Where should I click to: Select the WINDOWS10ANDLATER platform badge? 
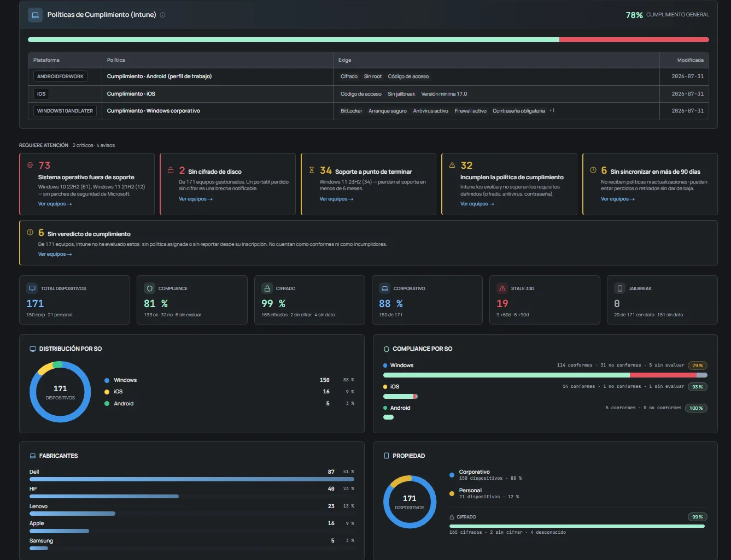click(65, 111)
